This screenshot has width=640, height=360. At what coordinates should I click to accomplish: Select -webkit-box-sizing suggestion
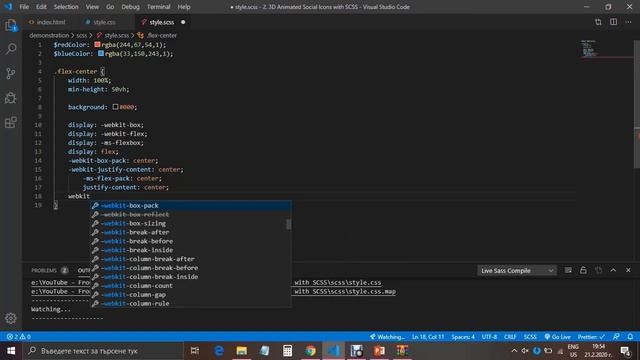[191, 223]
